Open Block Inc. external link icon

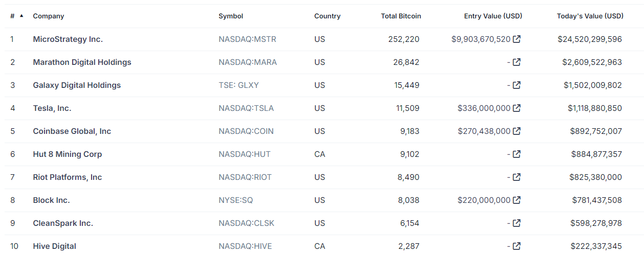[x=517, y=200]
